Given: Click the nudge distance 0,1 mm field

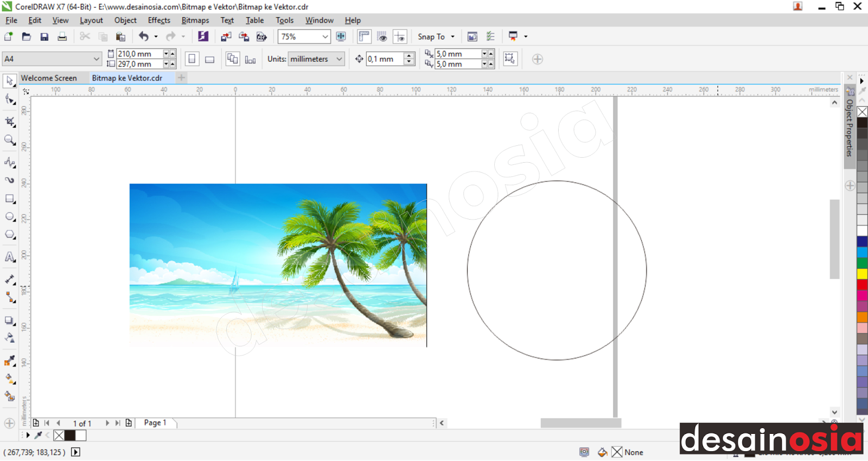Looking at the screenshot, I should coord(385,59).
